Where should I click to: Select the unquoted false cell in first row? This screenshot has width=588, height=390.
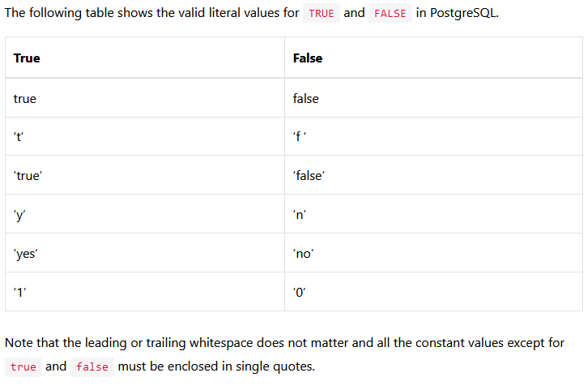[306, 98]
